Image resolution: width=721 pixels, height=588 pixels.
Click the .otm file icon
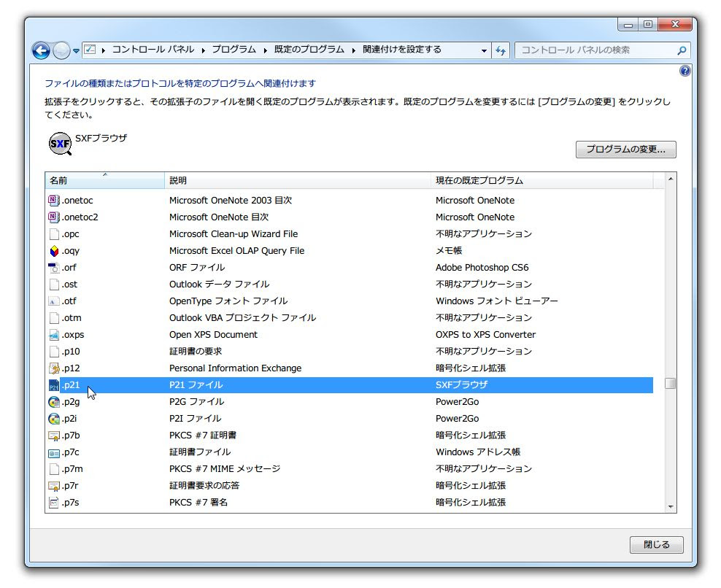(x=54, y=318)
